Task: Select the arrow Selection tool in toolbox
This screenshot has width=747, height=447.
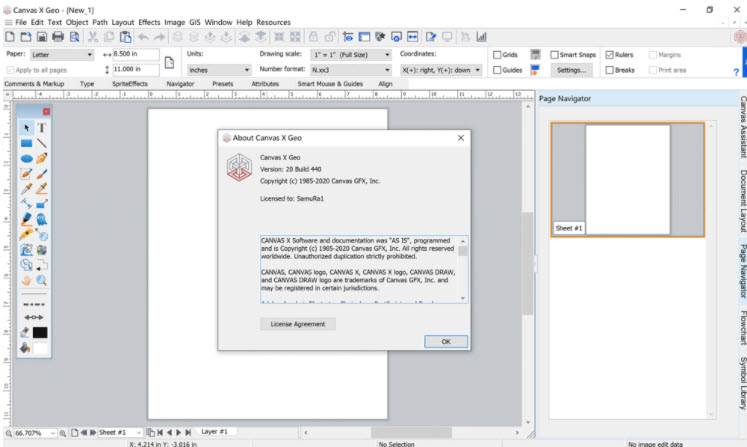Action: coord(27,128)
